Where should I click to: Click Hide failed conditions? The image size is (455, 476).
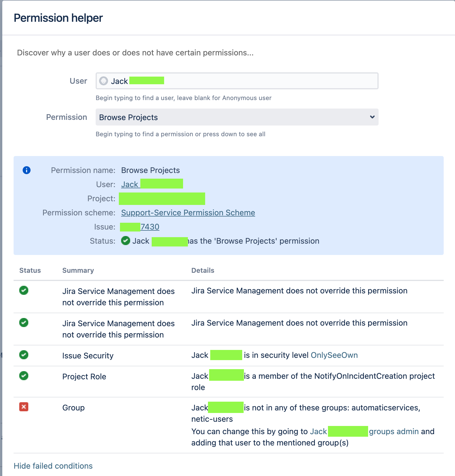(53, 466)
